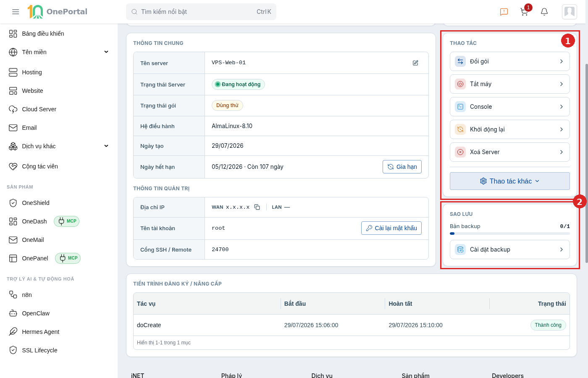Click the gear icon on Thao tác khác
The height and width of the screenshot is (378, 588).
click(x=483, y=181)
